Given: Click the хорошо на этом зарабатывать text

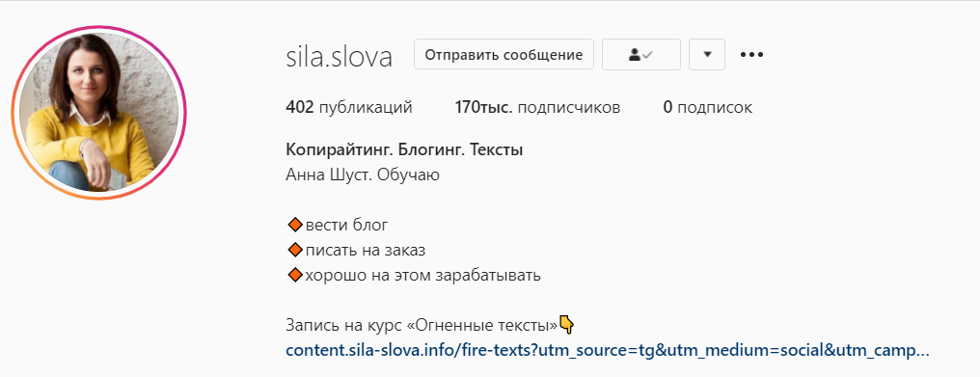Looking at the screenshot, I should click(x=422, y=276).
